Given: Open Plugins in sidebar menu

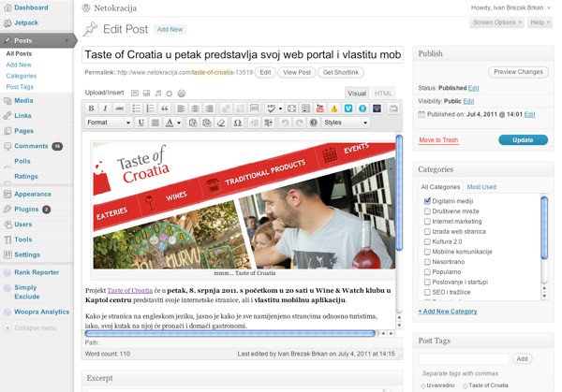Looking at the screenshot, I should pos(26,209).
